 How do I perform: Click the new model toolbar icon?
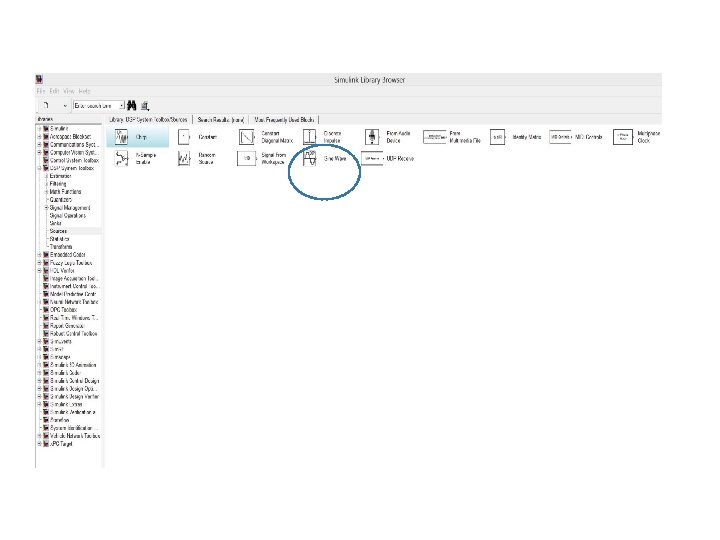(46, 106)
